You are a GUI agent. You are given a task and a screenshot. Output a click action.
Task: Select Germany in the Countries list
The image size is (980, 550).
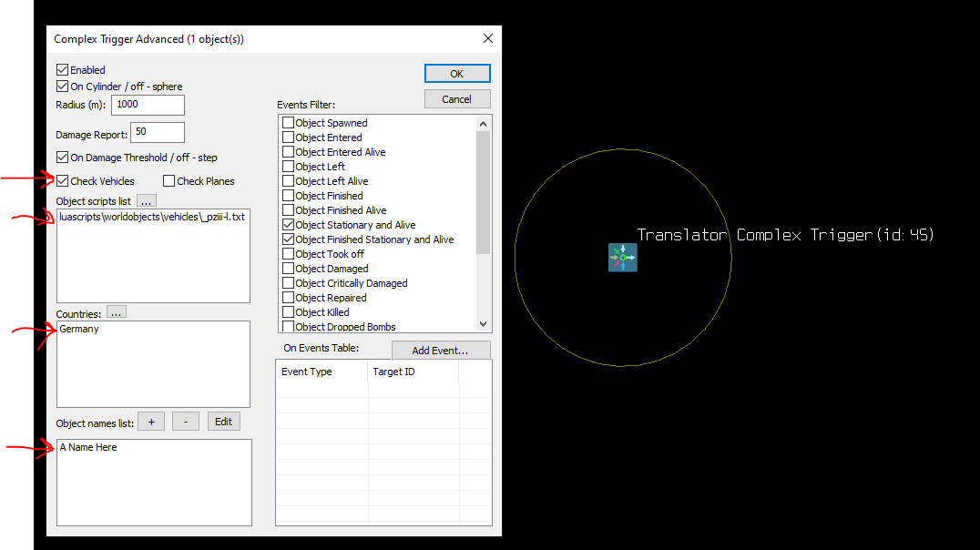(79, 329)
